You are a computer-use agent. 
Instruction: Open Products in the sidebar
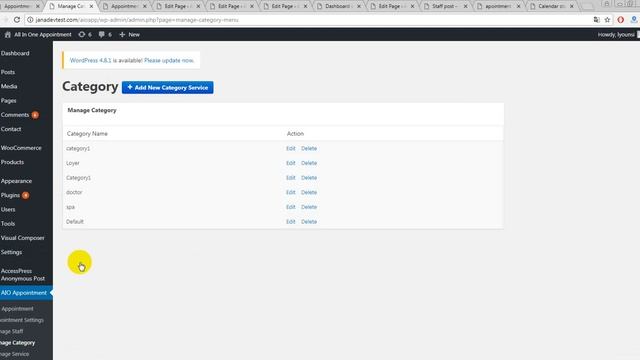(x=12, y=162)
